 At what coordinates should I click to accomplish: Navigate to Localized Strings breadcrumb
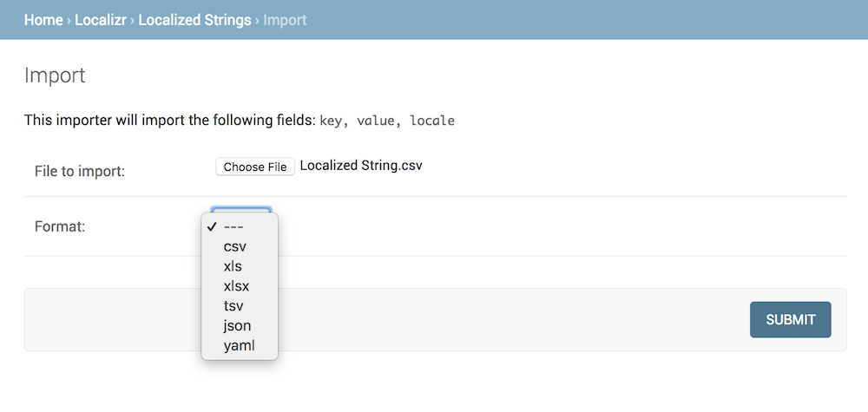[x=194, y=19]
